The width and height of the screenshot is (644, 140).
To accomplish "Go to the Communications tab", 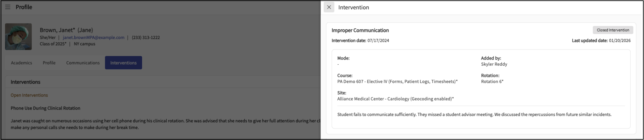I will [83, 63].
